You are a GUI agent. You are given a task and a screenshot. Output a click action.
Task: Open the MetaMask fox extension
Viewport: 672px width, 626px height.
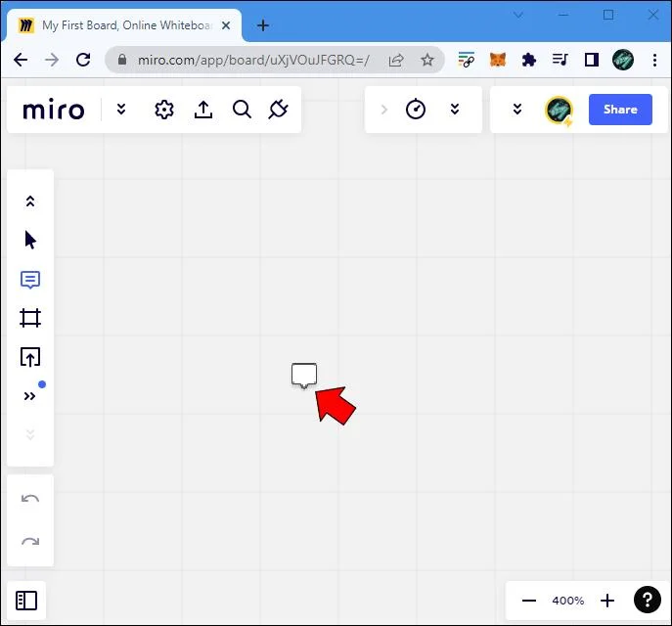coord(498,60)
